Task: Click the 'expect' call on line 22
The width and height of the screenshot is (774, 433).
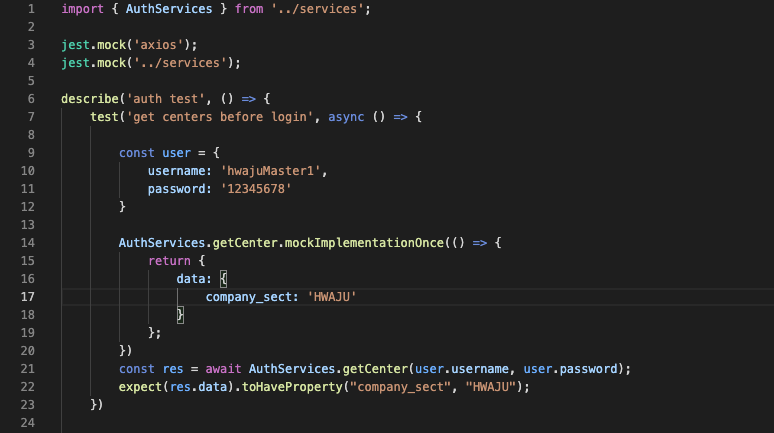Action: pos(140,387)
